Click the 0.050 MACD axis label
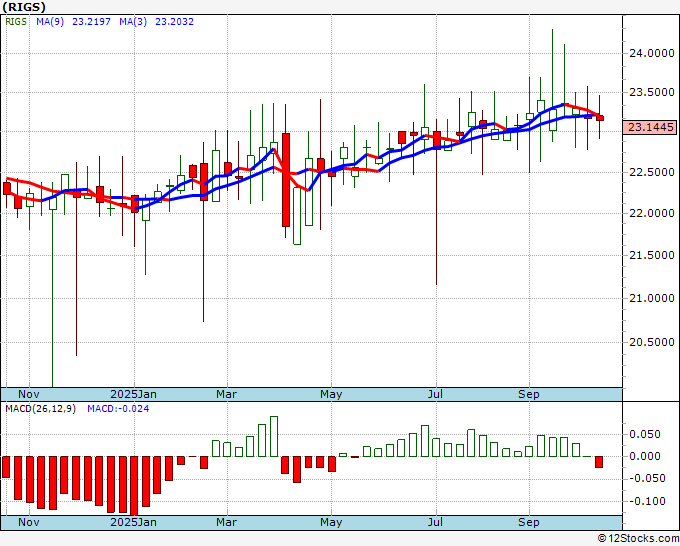 (x=645, y=434)
